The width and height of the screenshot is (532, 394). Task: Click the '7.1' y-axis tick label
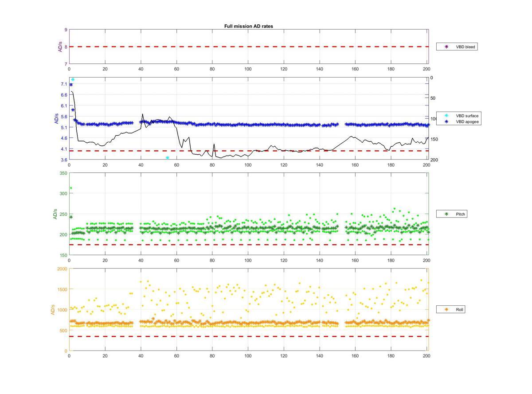tap(64, 84)
